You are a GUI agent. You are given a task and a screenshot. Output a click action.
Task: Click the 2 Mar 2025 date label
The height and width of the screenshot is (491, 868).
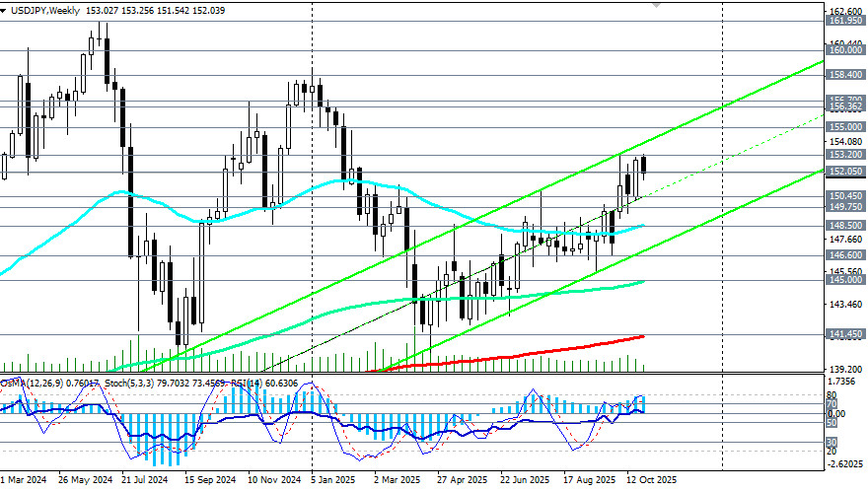tap(398, 479)
